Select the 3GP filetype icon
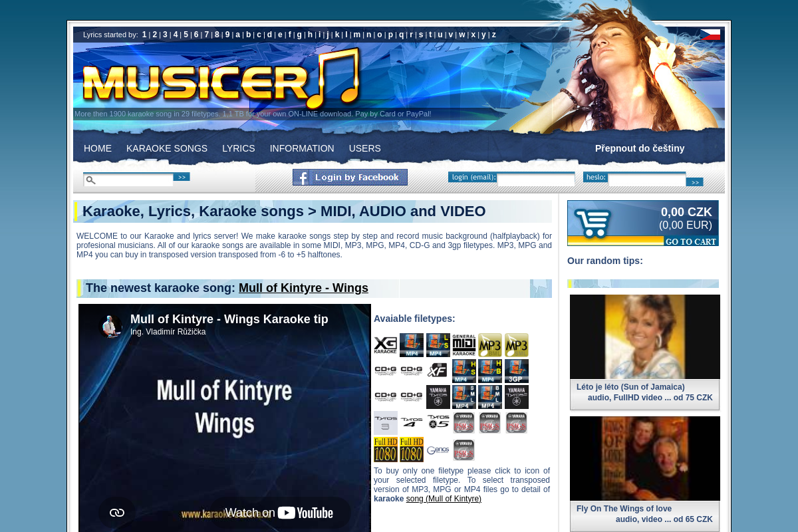This screenshot has width=798, height=532. coord(517,371)
